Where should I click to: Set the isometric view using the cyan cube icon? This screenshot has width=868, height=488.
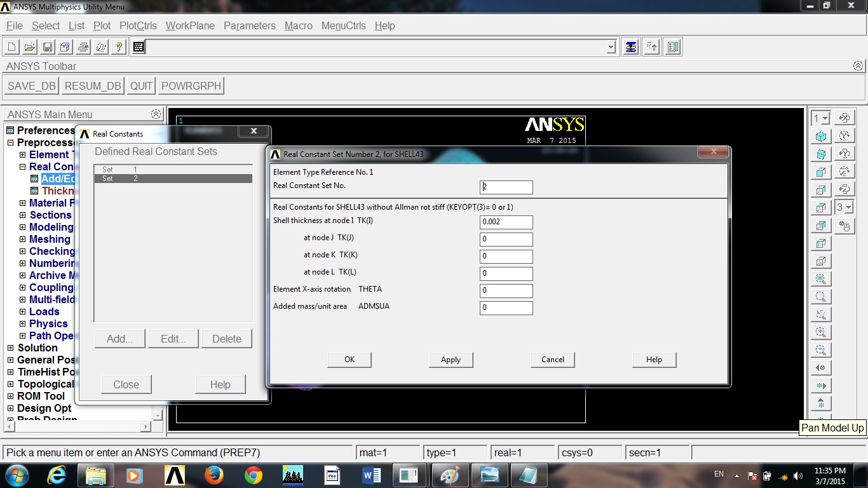[821, 137]
